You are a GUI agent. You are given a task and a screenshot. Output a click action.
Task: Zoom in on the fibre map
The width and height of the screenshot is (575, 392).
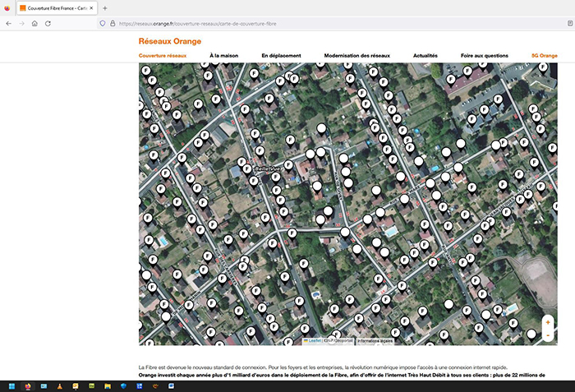pos(548,322)
